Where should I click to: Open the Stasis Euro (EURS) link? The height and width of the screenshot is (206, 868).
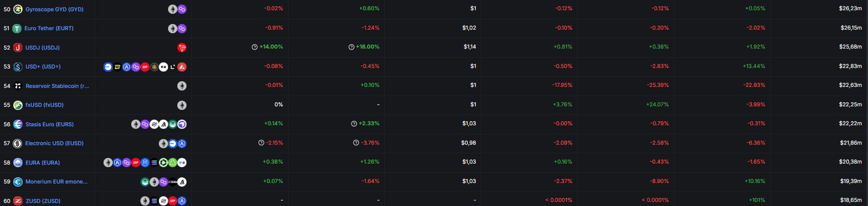50,124
